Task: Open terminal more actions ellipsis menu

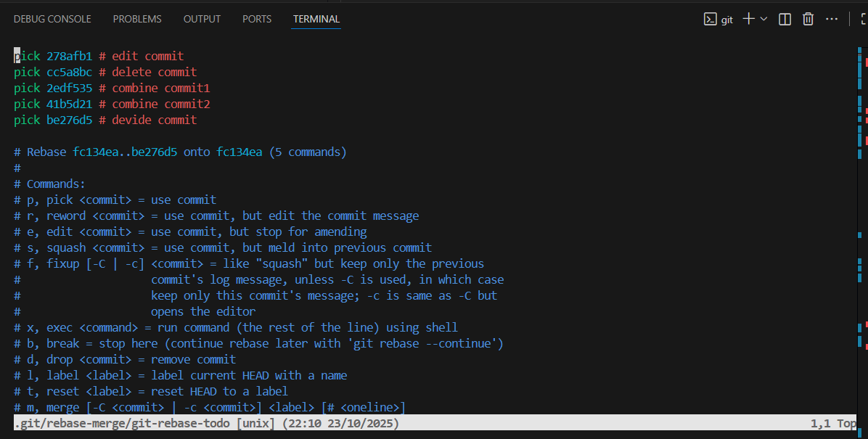Action: pos(832,19)
